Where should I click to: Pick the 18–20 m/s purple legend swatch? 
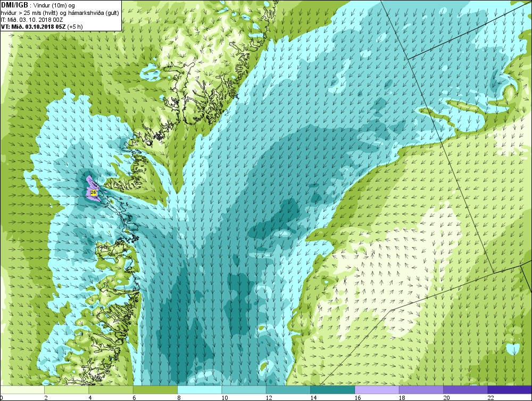point(421,389)
